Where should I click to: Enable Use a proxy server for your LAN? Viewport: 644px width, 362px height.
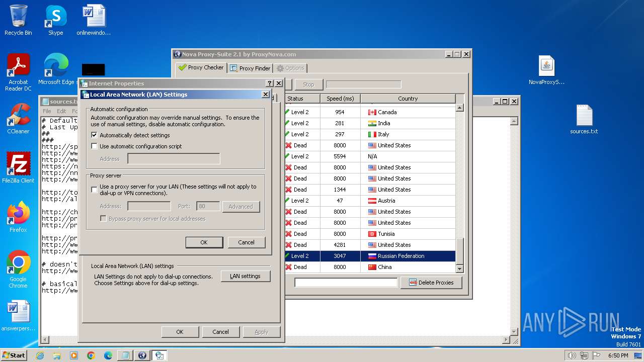[94, 190]
